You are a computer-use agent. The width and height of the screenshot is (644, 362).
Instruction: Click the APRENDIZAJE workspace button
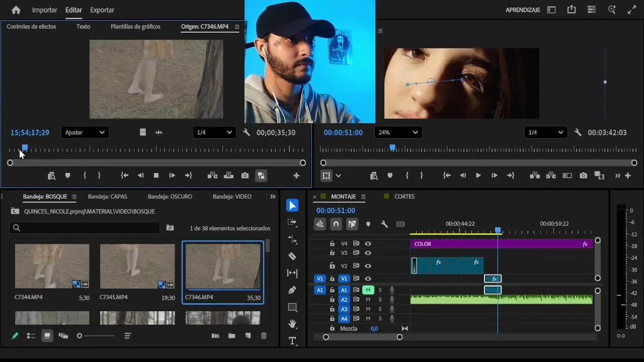click(x=522, y=10)
